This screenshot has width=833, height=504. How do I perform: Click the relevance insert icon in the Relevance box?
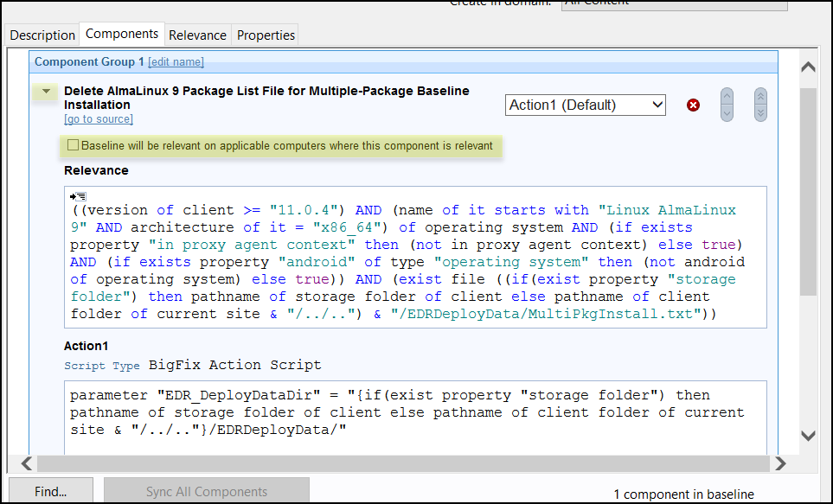78,195
